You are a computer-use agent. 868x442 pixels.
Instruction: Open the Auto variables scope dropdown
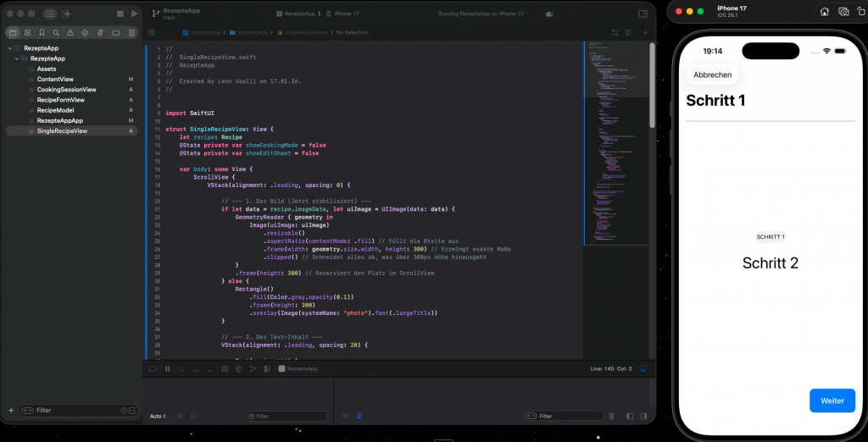[157, 417]
